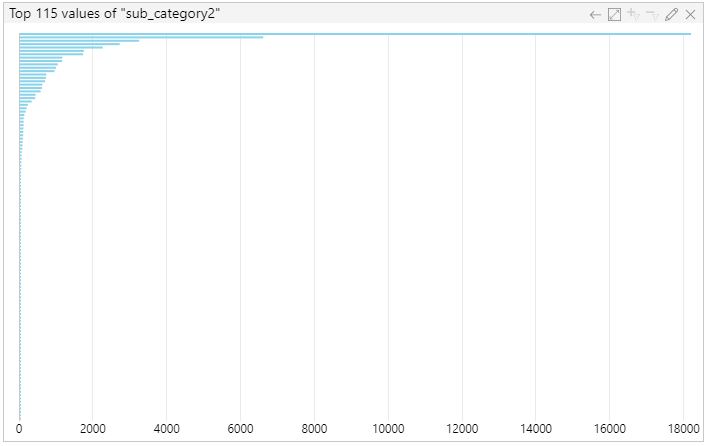Click the axis label "14000"

click(536, 429)
